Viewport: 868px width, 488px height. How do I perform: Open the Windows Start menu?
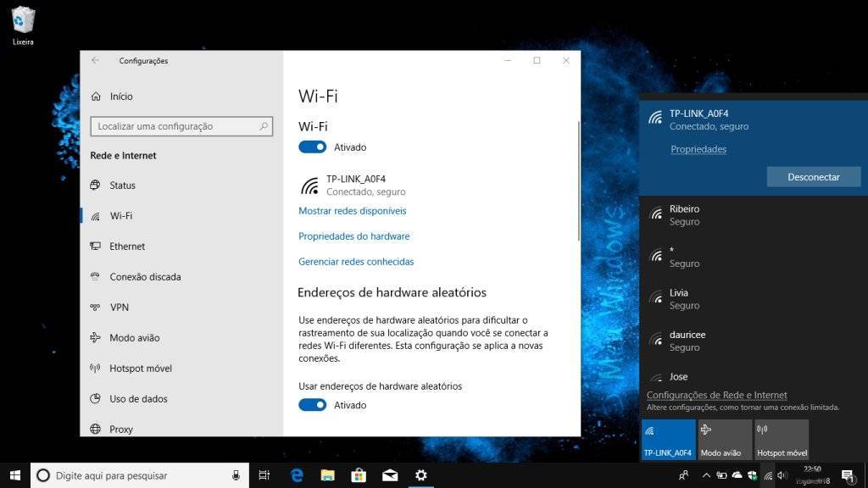click(15, 475)
